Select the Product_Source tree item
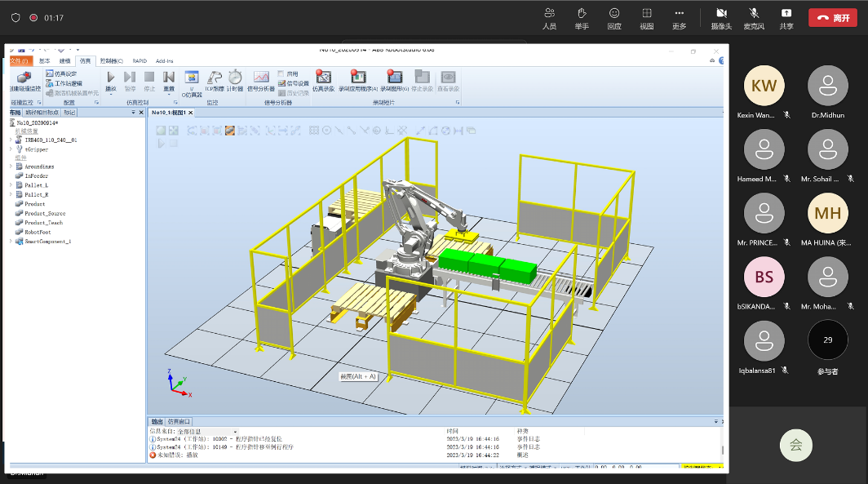The height and width of the screenshot is (484, 868). tap(45, 213)
